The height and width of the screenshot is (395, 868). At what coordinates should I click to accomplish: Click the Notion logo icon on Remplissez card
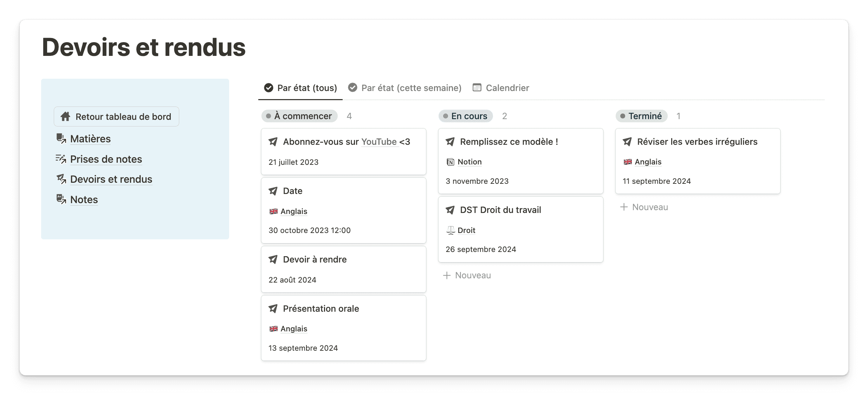tap(450, 162)
